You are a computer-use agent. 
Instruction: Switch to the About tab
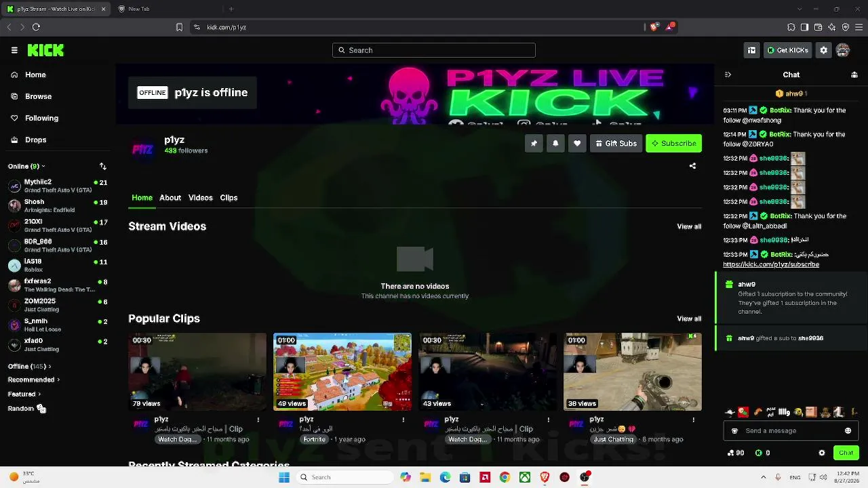170,198
